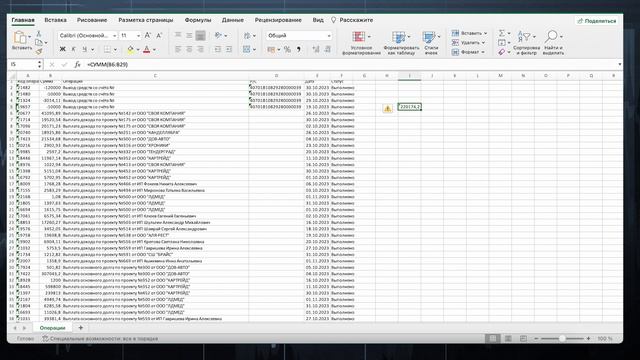Image resolution: width=640 pixels, height=360 pixels.
Task: Increase font size with larger A icon
Action: (x=148, y=36)
